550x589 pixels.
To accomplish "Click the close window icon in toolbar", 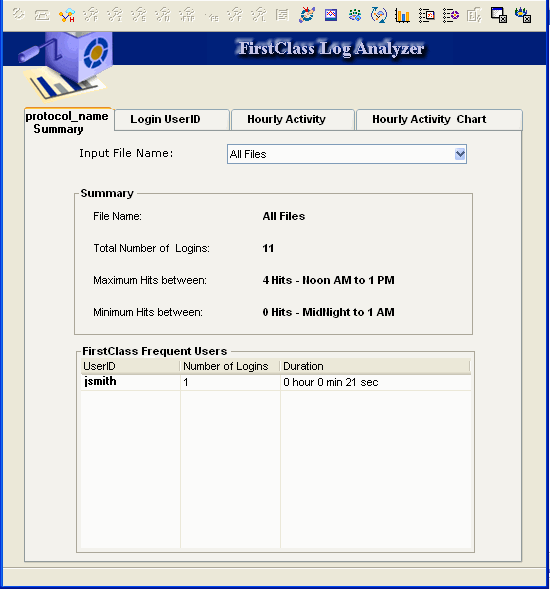I will point(499,15).
